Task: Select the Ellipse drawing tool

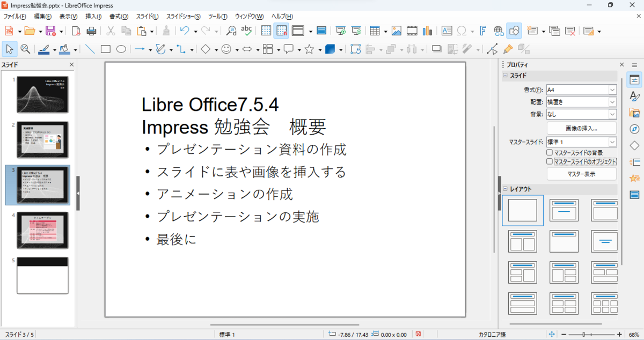Action: 121,49
